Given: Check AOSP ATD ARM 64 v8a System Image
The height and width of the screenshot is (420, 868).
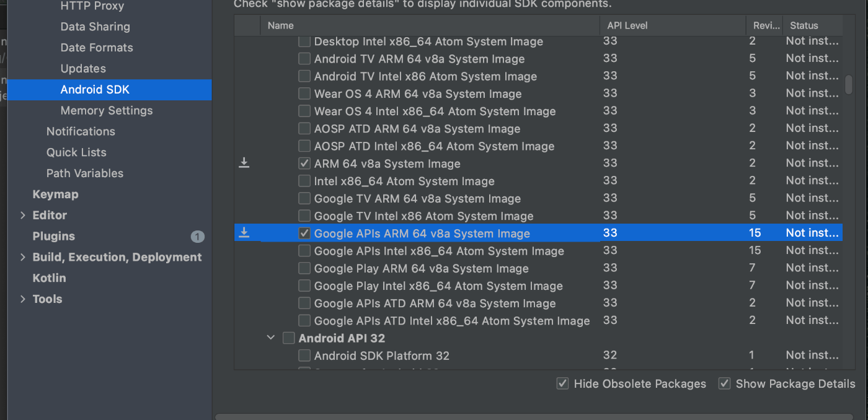Looking at the screenshot, I should pos(304,129).
